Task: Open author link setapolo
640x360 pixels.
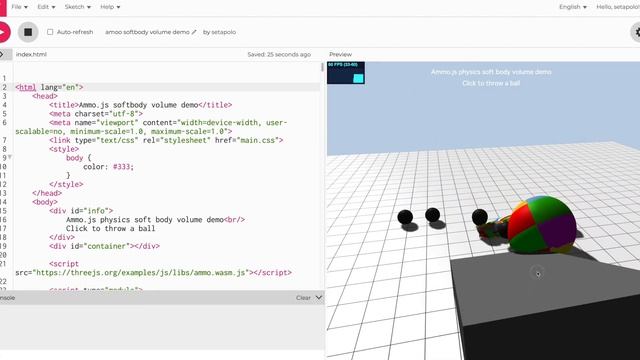Action: [x=223, y=32]
